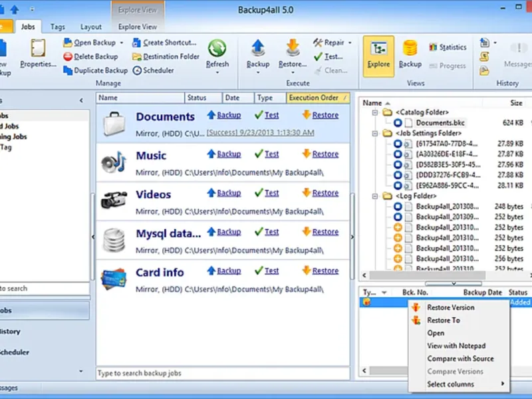532x399 pixels.
Task: Click horizontal scrollbar in file tree
Action: tap(426, 275)
